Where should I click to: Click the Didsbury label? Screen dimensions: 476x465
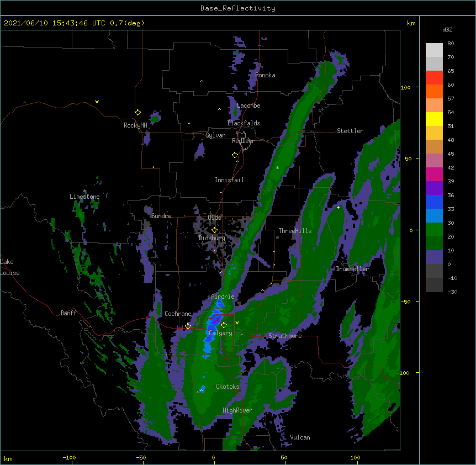coord(212,238)
